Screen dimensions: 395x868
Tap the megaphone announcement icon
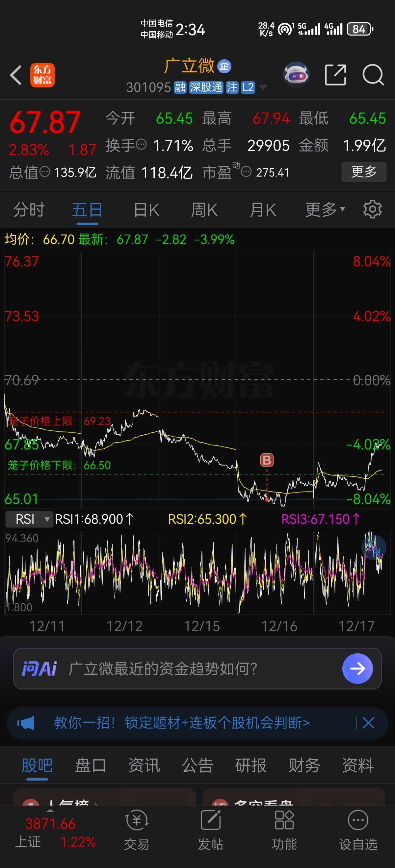coord(26,723)
